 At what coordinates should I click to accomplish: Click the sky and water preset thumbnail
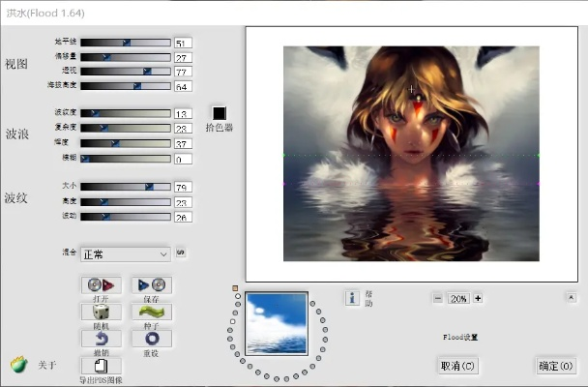tap(277, 324)
